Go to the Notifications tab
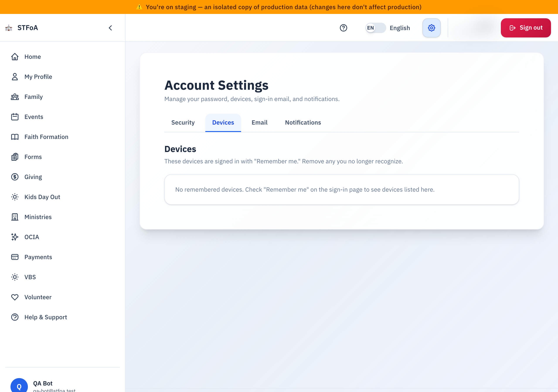Screen dimensions: 558x392 coord(303,123)
